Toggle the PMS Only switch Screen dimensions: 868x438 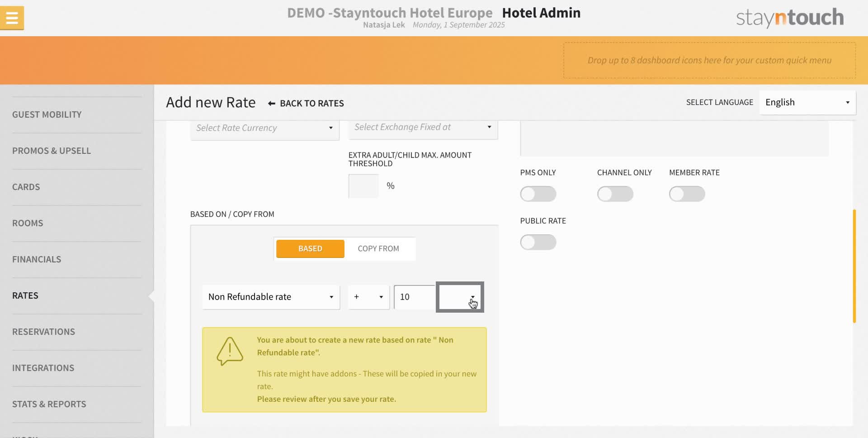(x=538, y=194)
